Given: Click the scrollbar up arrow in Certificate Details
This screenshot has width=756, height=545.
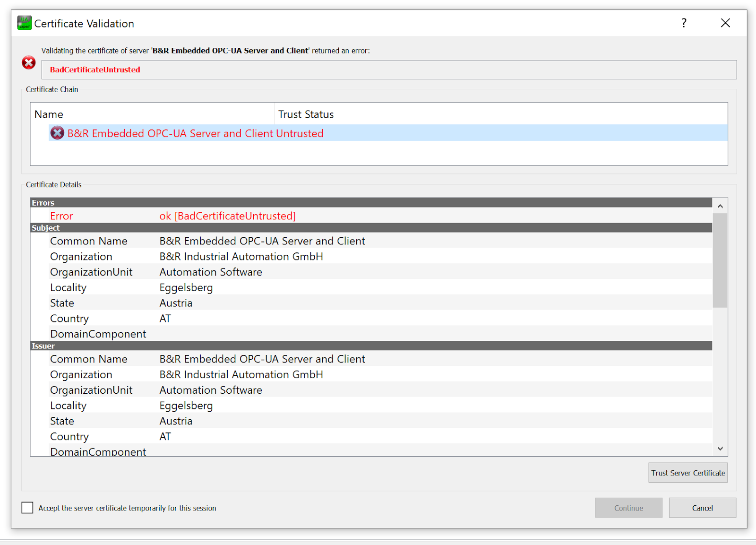Looking at the screenshot, I should (720, 206).
